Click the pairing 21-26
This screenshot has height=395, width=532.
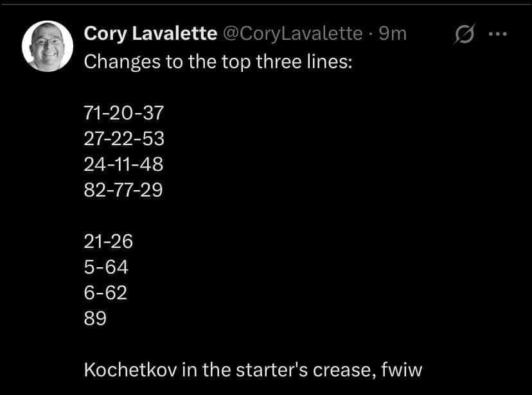[x=108, y=241]
